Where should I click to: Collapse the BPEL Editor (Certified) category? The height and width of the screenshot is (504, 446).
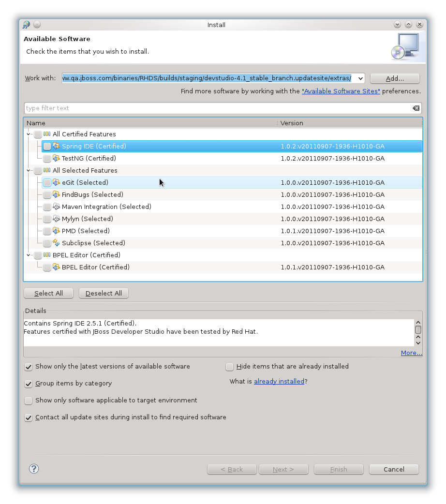point(28,255)
